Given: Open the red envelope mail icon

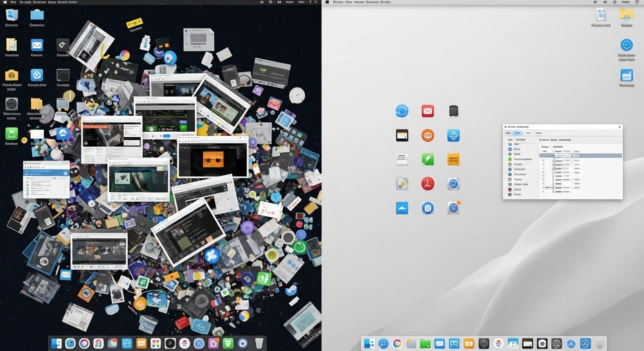Looking at the screenshot, I should 428,111.
